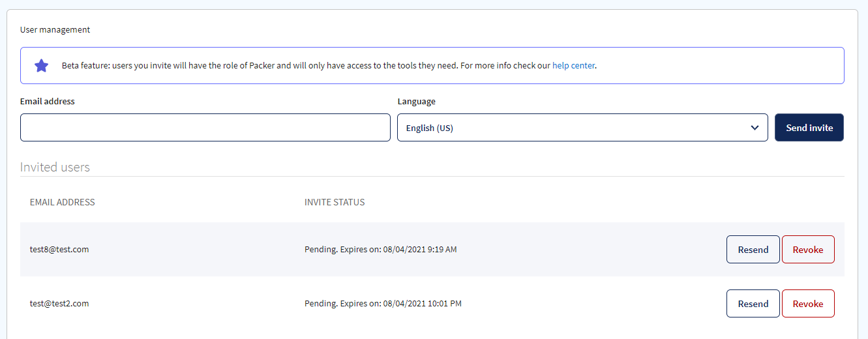Revoke invite for test8@test.com
868x339 pixels.
coord(808,250)
